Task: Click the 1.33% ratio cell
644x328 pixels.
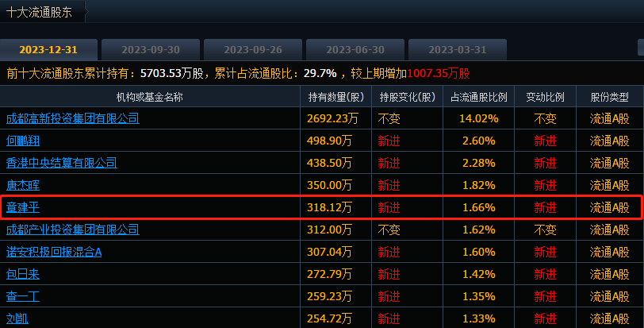Action: [x=479, y=318]
